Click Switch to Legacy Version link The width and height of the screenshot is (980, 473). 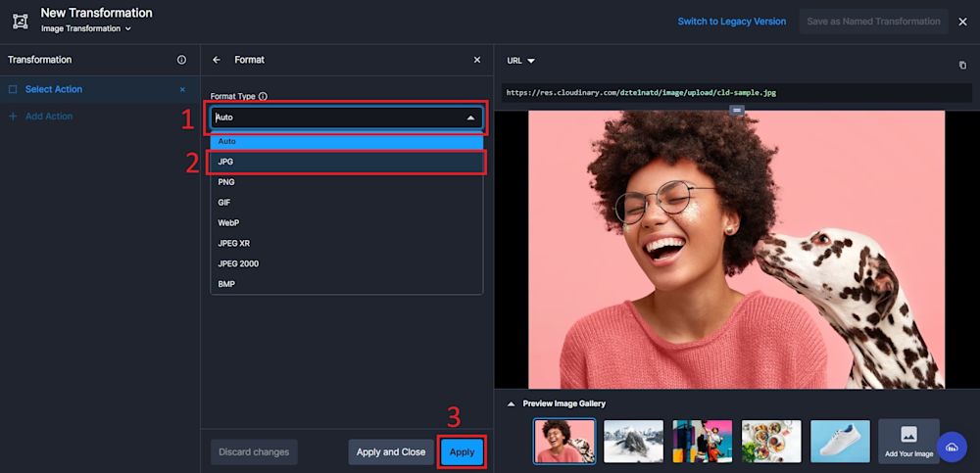click(x=731, y=22)
